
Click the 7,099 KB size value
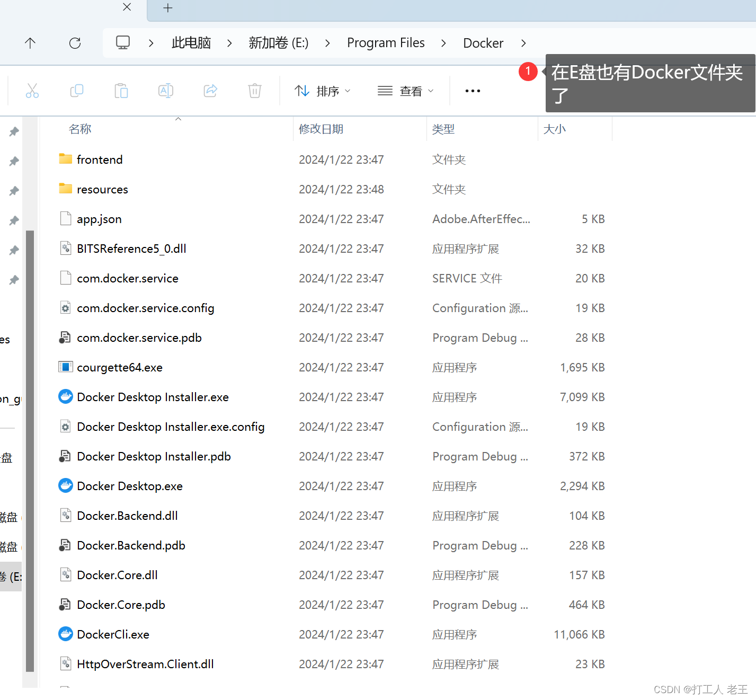tap(582, 397)
